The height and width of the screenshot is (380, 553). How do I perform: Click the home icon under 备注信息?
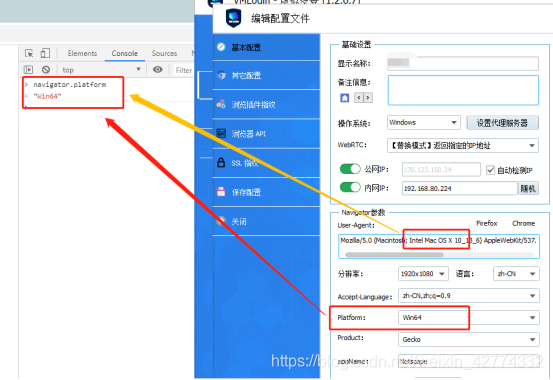click(345, 98)
